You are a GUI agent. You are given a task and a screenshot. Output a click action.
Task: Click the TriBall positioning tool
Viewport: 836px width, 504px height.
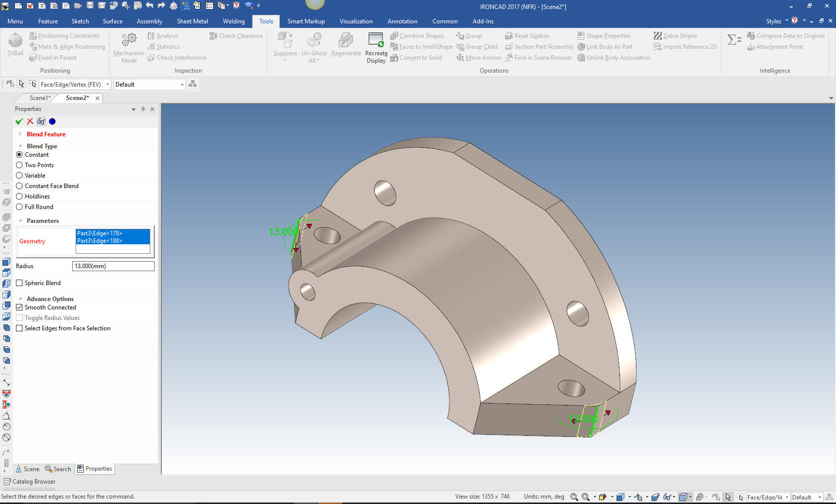click(15, 44)
